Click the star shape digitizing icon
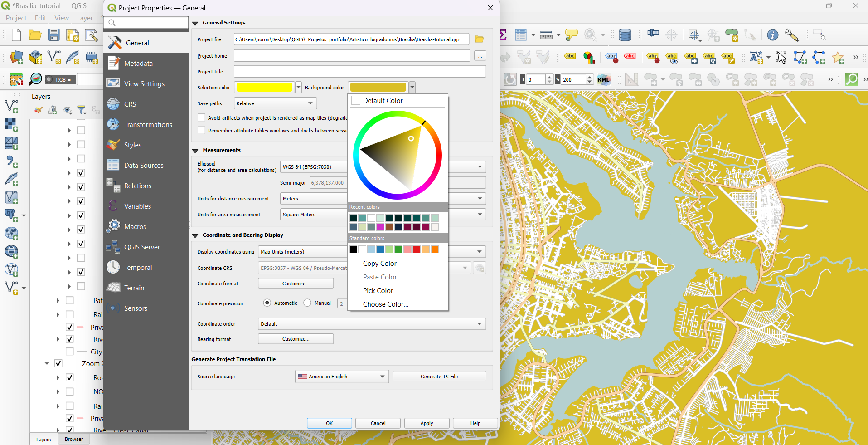Image resolution: width=868 pixels, height=445 pixels. (x=838, y=57)
